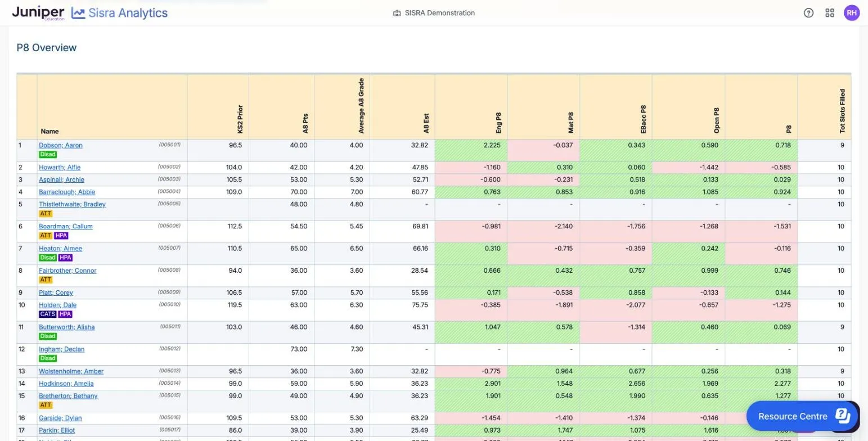Screen dimensions: 868x441
Task: Open student Hodkinson; Amelia
Action: tap(66, 384)
